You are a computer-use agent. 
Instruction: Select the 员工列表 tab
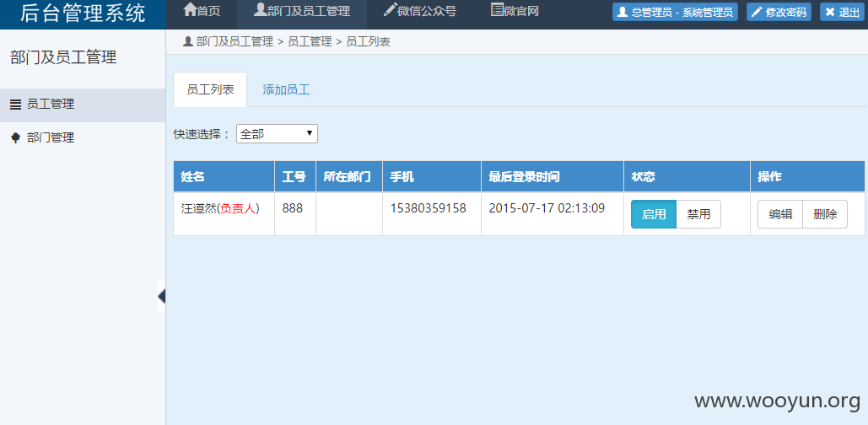pos(210,89)
